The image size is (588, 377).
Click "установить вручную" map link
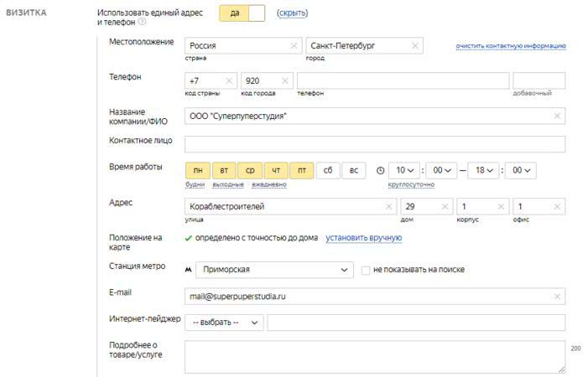pyautogui.click(x=363, y=238)
